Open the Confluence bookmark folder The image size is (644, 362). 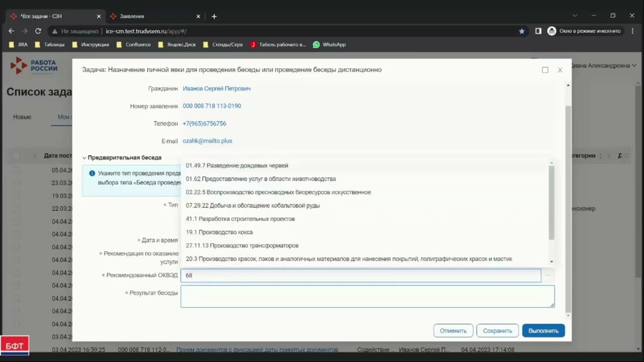tap(133, 44)
